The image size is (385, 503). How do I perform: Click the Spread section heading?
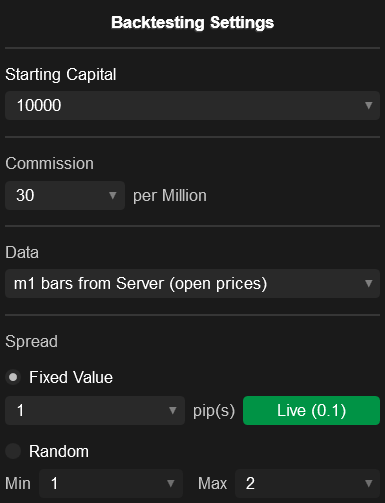32,342
